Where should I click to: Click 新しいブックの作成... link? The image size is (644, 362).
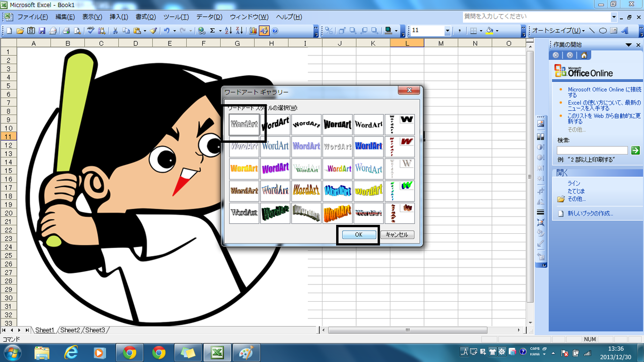(x=590, y=214)
